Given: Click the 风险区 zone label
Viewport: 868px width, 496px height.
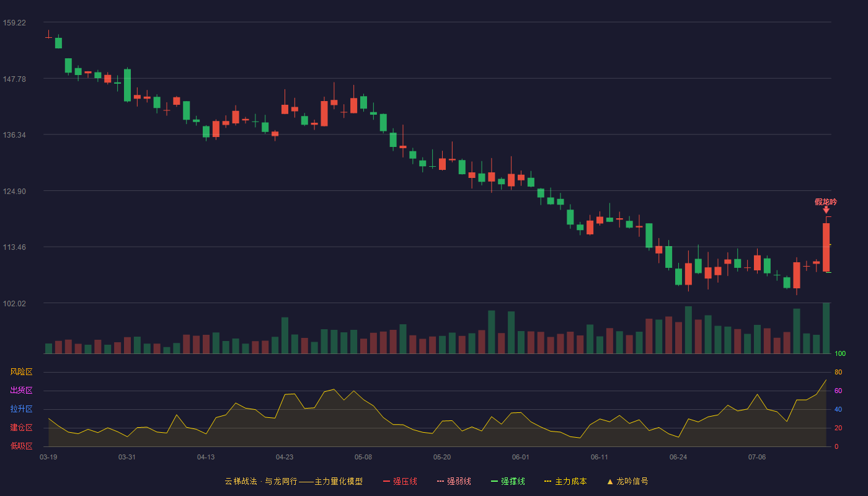Looking at the screenshot, I should (x=21, y=372).
